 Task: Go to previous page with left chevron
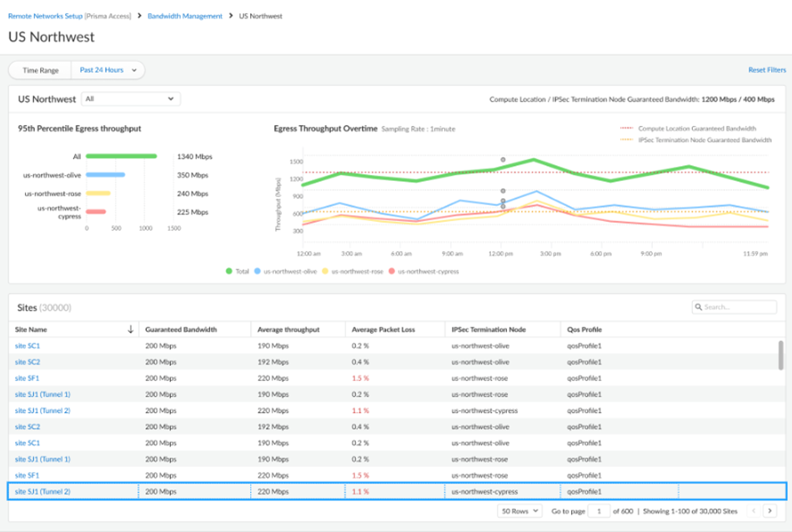tap(754, 510)
